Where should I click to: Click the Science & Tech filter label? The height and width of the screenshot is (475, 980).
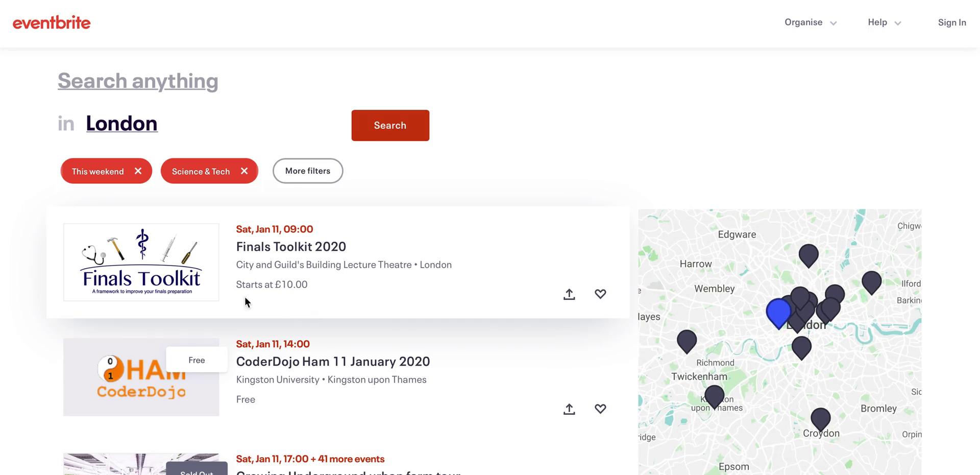pos(201,171)
